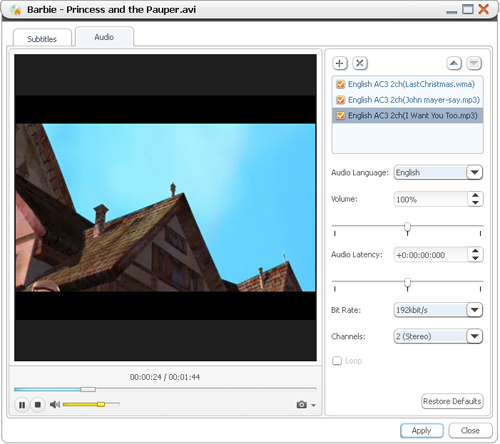The image size is (500, 444).
Task: Click the Apply button
Action: (x=422, y=430)
